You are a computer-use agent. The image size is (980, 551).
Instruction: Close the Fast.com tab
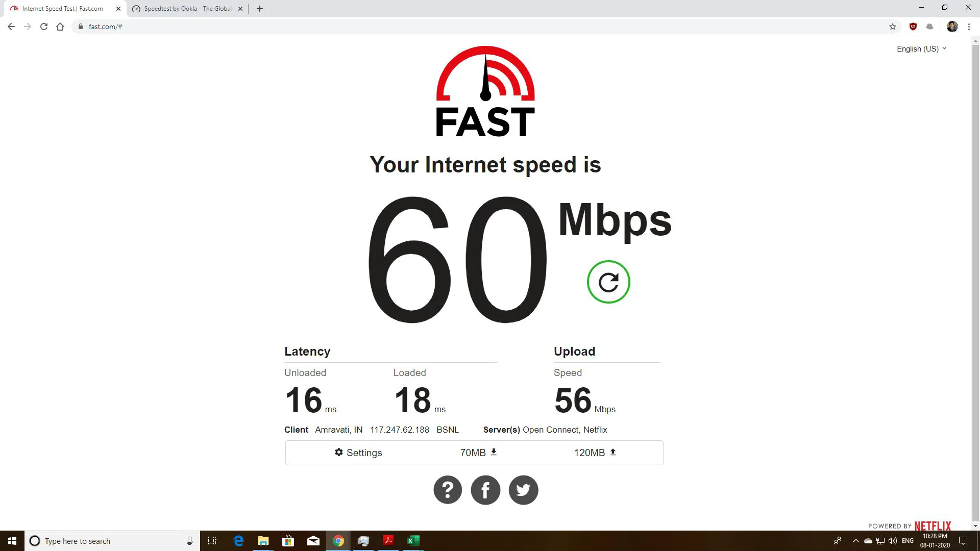click(118, 9)
